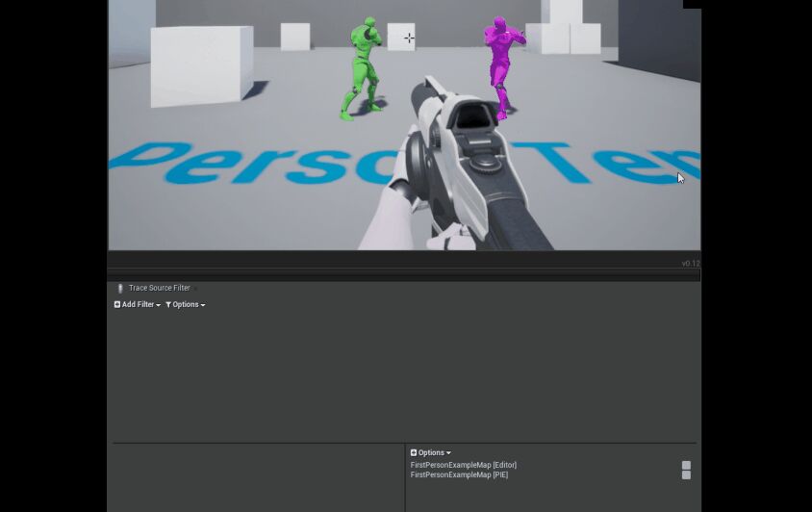Click the green mannequin in the viewport
The image size is (812, 512).
pos(363,67)
